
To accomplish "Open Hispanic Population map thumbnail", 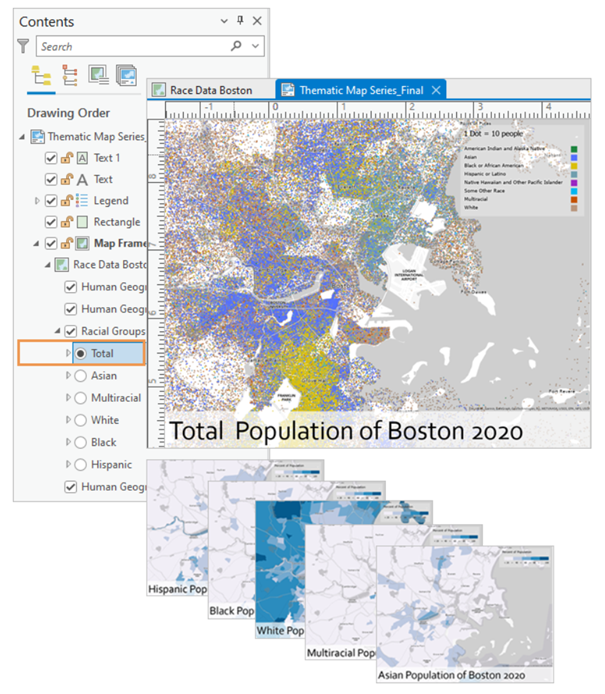I will (x=177, y=528).
